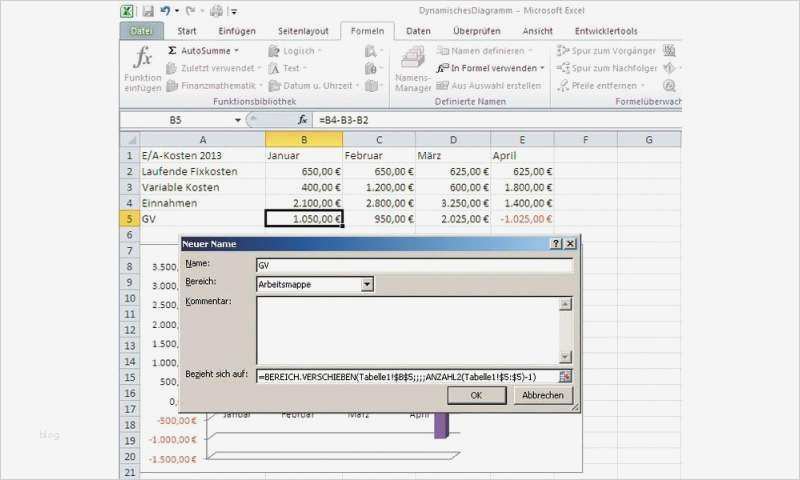Screen dimensions: 800x480
Task: Switch to the Start tab
Action: point(187,31)
